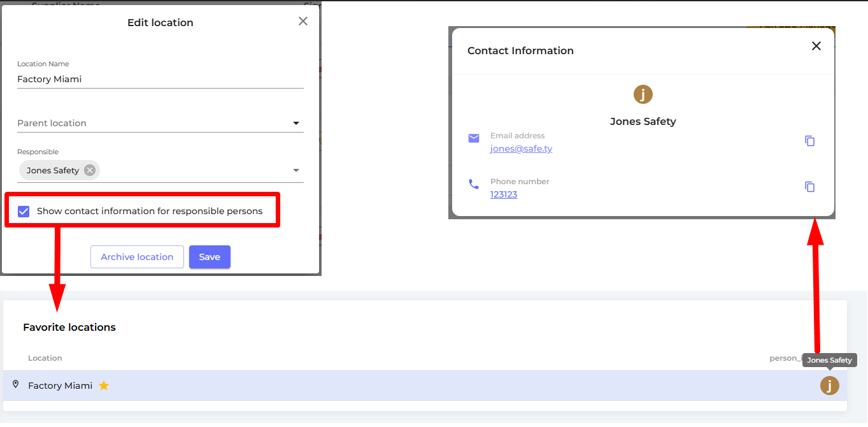Open Jones Safety avatar in favorite locations row
The width and height of the screenshot is (868, 427).
tap(829, 386)
